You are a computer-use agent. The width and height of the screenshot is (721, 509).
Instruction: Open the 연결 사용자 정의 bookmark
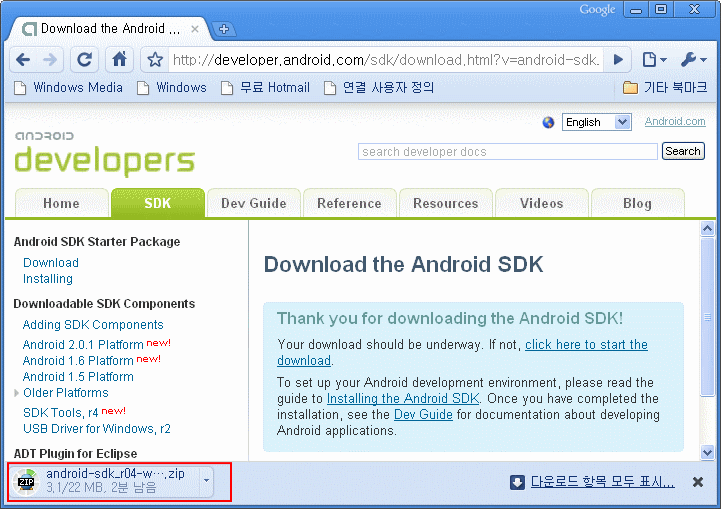379,87
